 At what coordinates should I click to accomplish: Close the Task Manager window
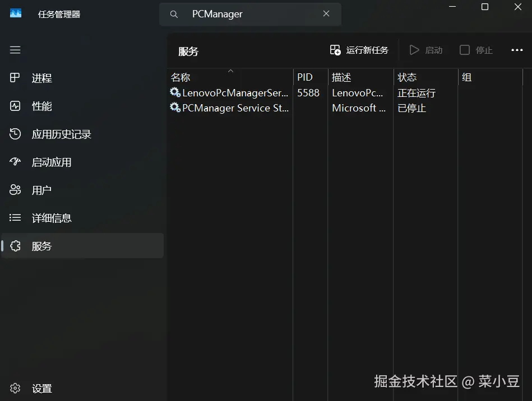(x=518, y=7)
